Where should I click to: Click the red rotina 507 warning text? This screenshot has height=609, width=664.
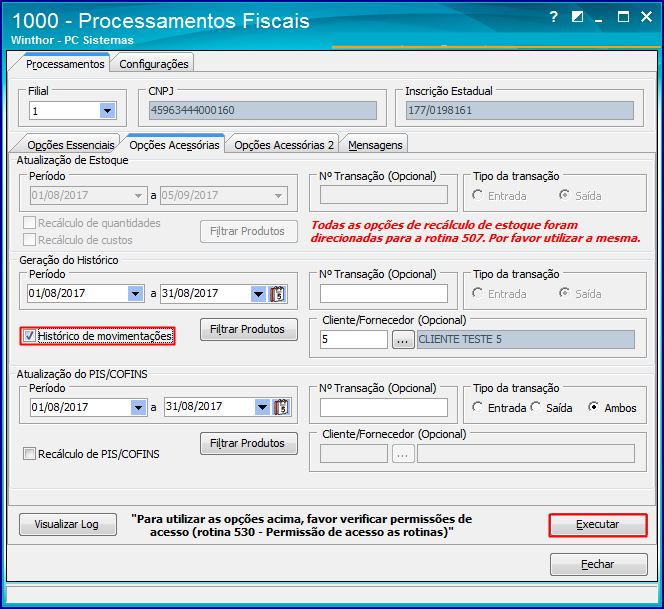(476, 232)
